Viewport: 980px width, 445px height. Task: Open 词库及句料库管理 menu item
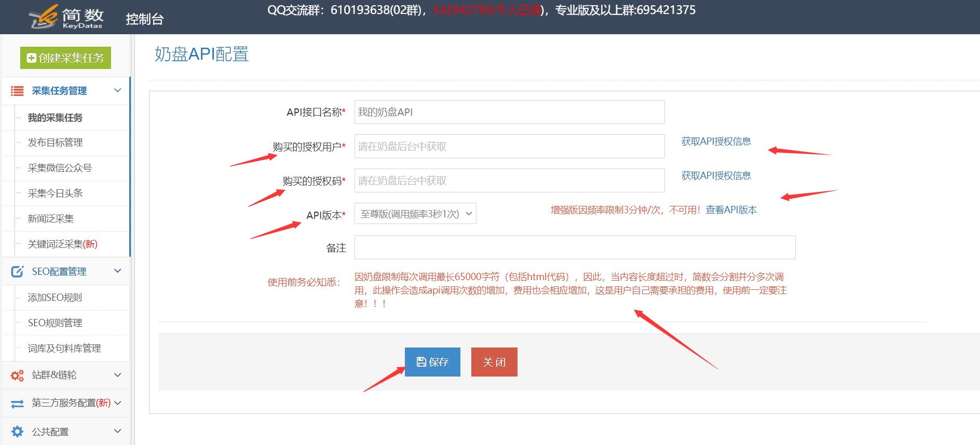(64, 349)
